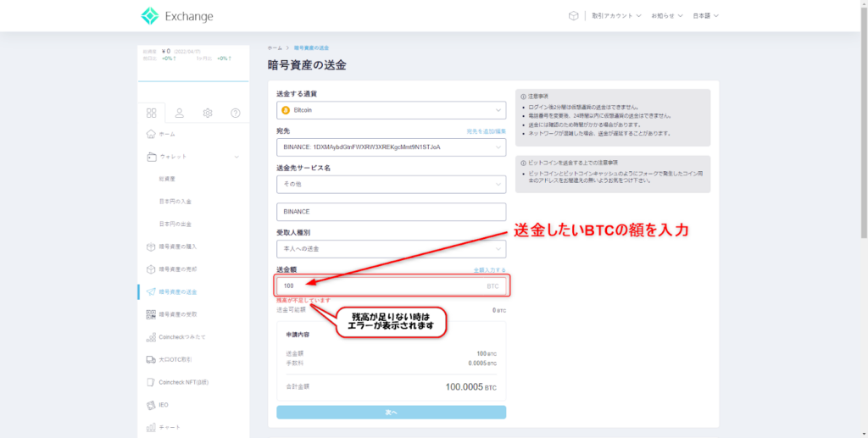
Task: Click the 暗号資産の受取 QR code icon
Action: pos(151,314)
